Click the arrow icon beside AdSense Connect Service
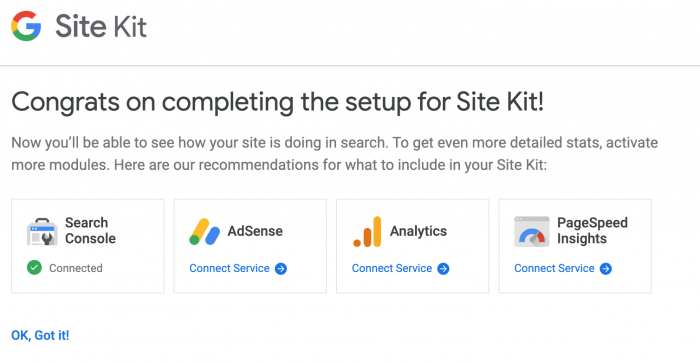This screenshot has width=700, height=363. (281, 269)
